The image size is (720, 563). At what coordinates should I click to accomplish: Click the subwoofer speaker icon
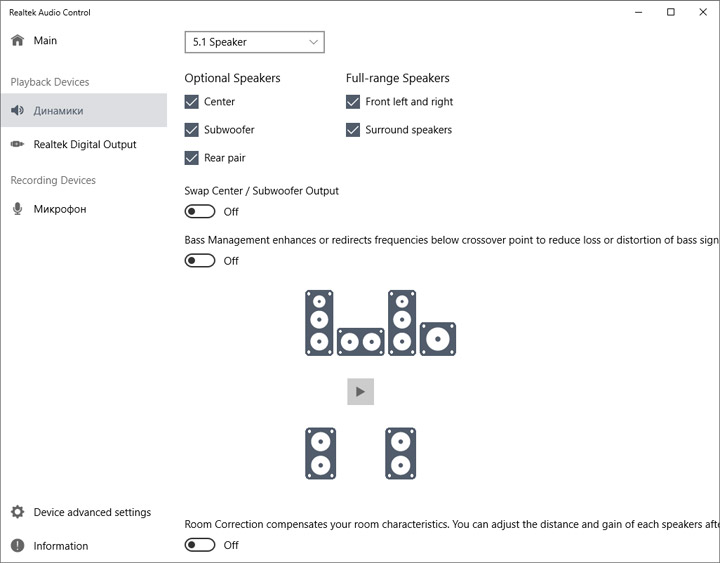(438, 339)
